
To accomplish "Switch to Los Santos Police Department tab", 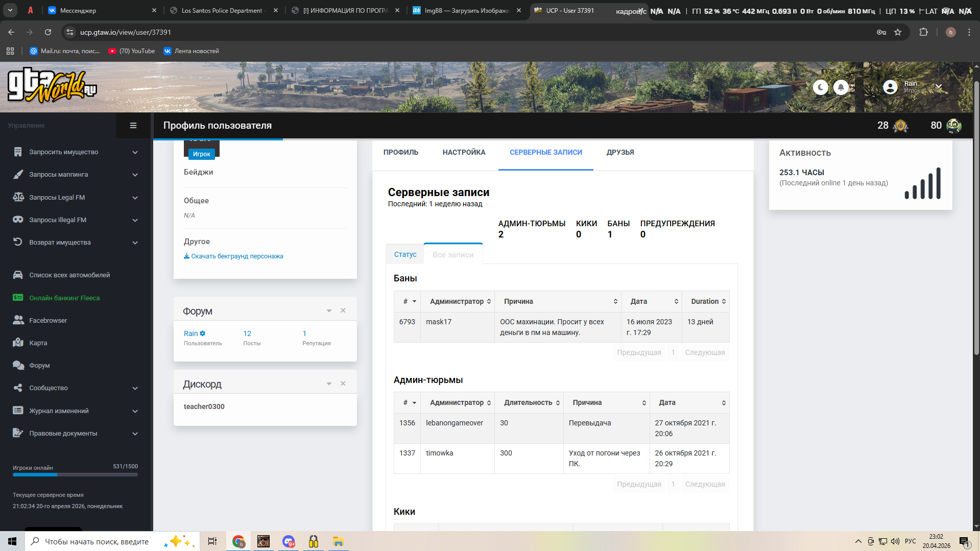I will [x=224, y=10].
